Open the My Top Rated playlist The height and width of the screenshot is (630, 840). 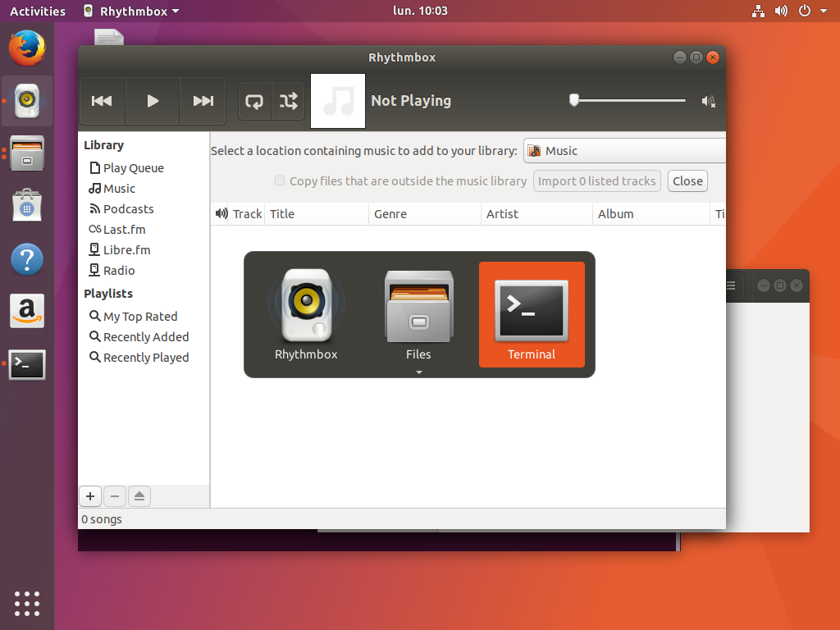133,317
